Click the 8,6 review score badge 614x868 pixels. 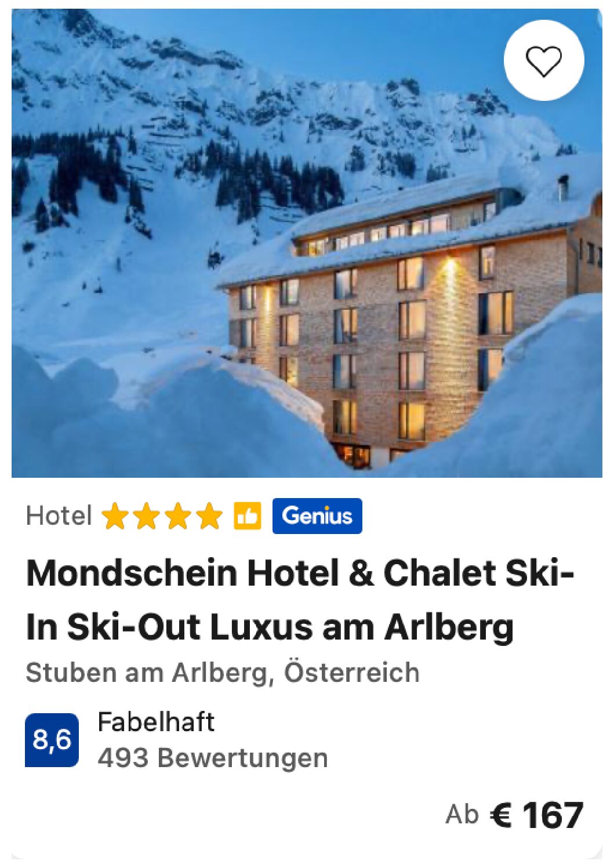pos(52,740)
